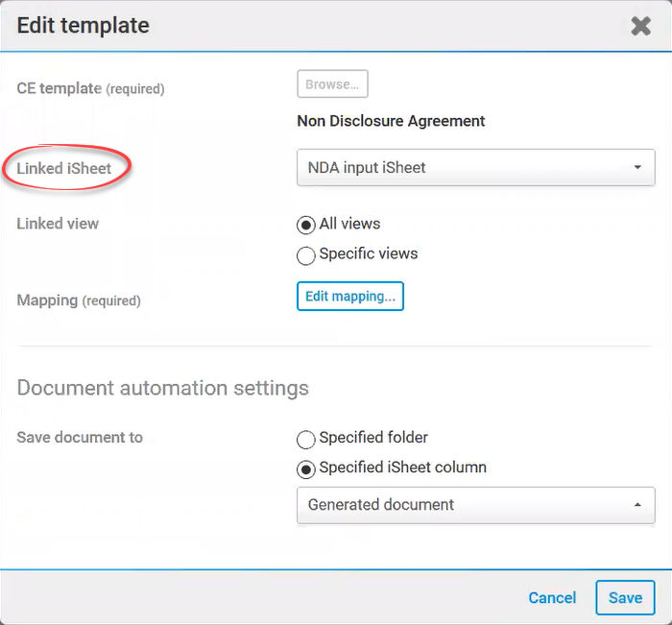The height and width of the screenshot is (625, 672).
Task: Click the circled Linked iSheet label
Action: pos(64,169)
